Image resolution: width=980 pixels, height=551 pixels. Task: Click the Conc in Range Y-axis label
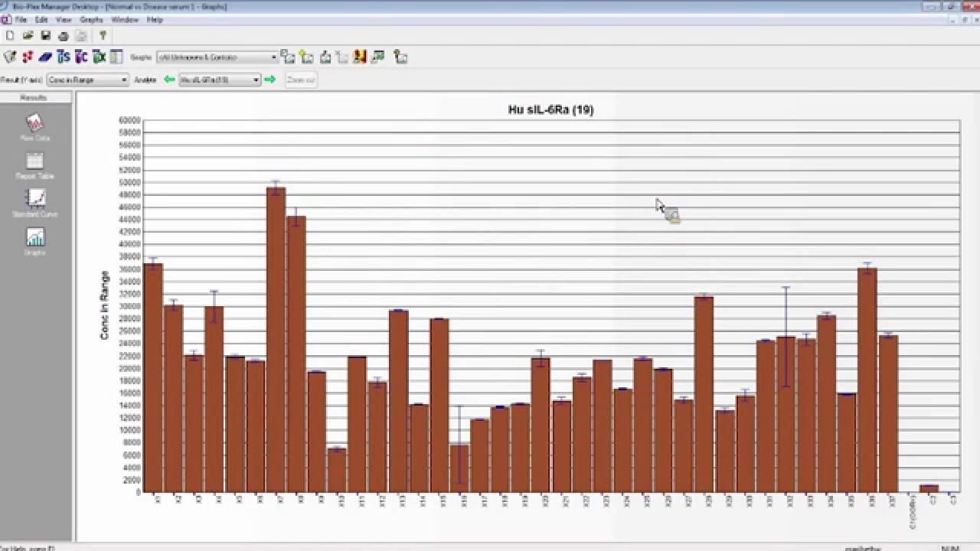[105, 305]
